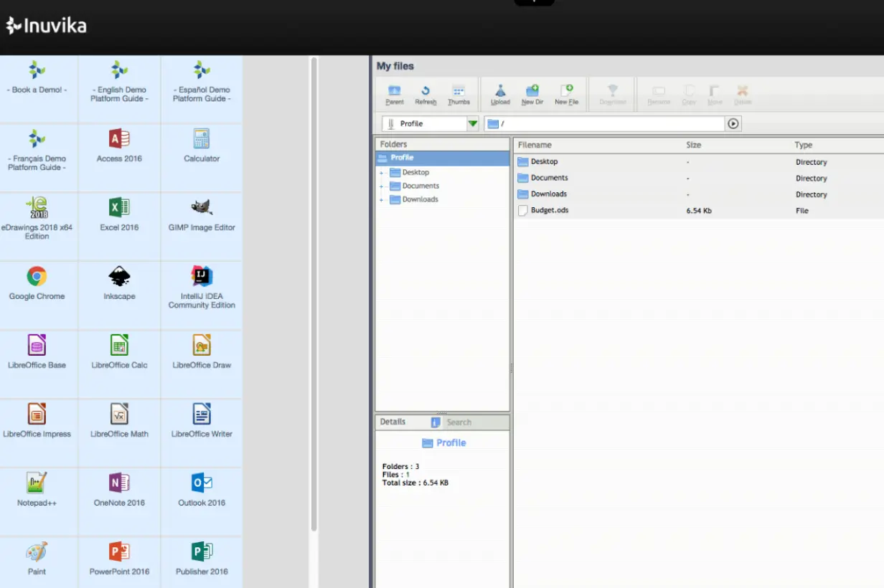Sort by the Filename column header
884x588 pixels.
pos(535,145)
